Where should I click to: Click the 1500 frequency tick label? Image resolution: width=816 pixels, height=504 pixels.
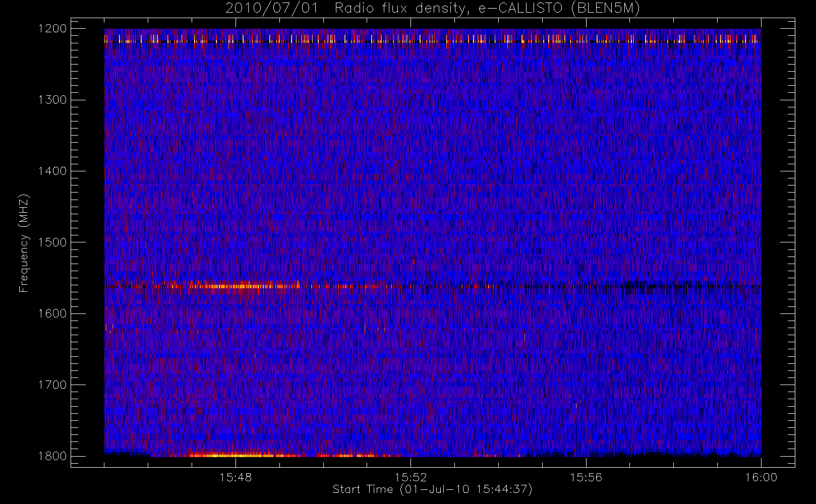pos(52,242)
